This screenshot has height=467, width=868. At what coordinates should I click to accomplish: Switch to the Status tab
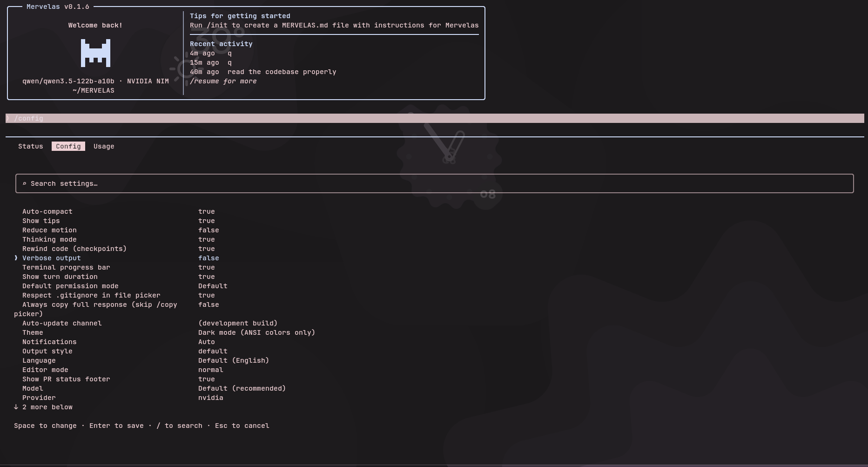point(30,146)
